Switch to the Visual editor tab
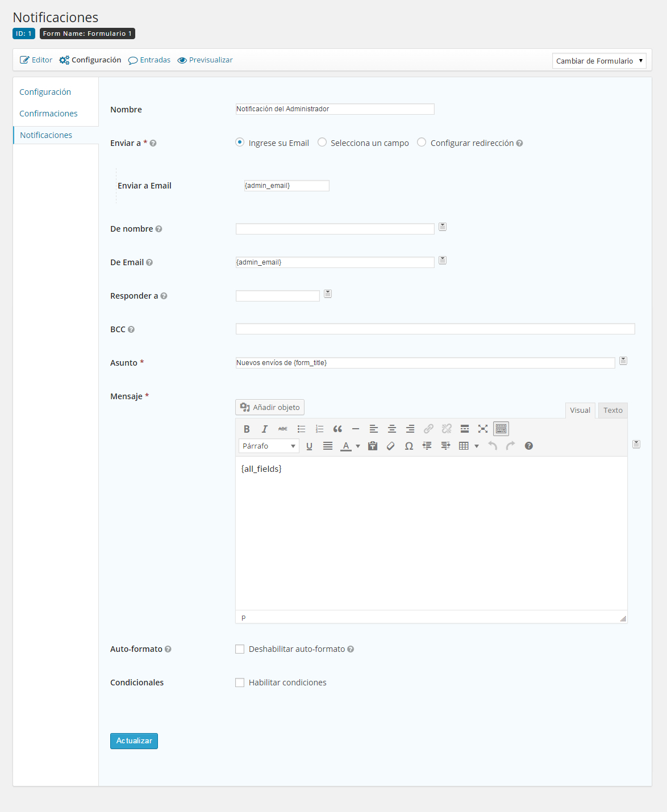This screenshot has width=667, height=812. coord(580,411)
